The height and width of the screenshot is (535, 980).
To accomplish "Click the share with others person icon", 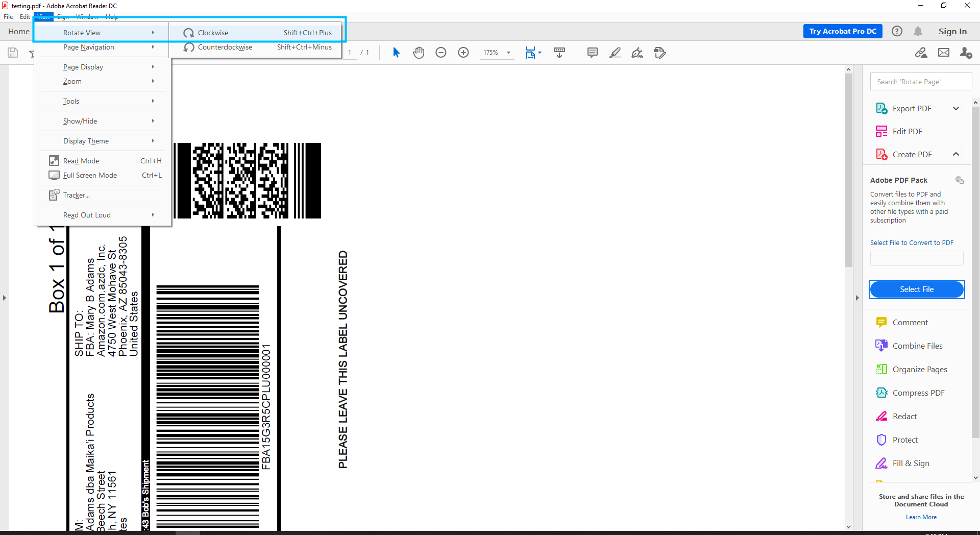I will pos(966,53).
